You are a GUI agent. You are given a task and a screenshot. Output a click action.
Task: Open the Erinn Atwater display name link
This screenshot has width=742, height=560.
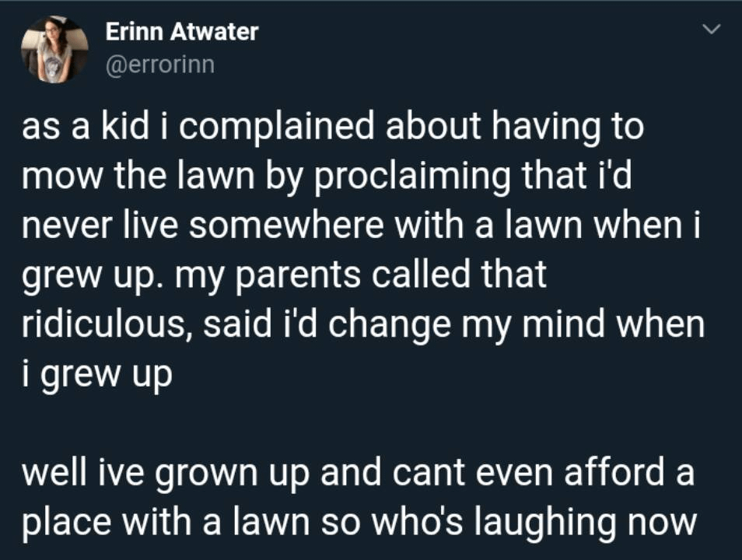tap(180, 32)
